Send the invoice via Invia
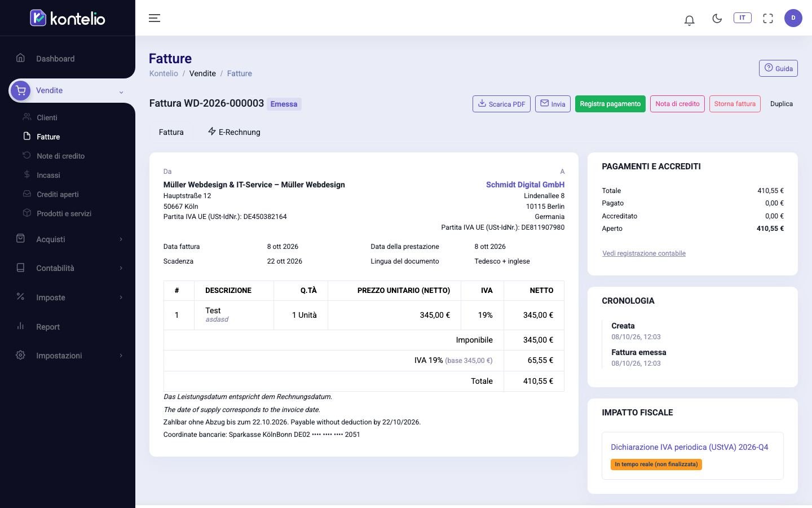 553,104
